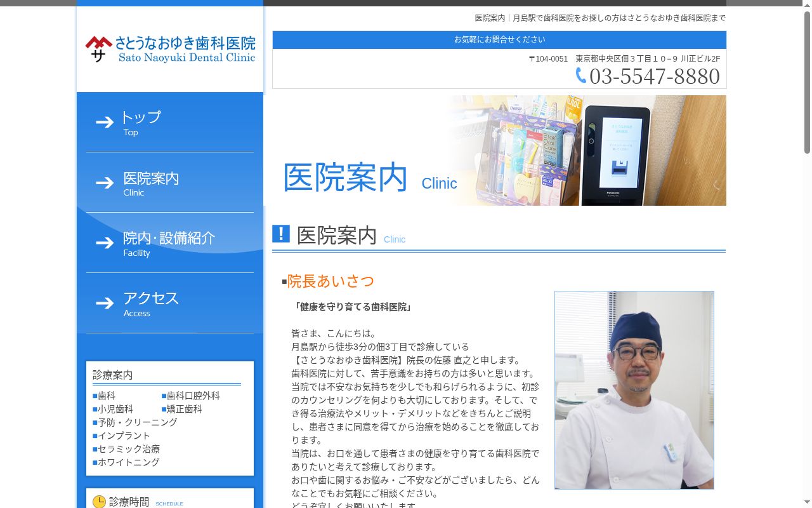
Task: Click the phone number 03-5547-8880
Action: click(655, 76)
